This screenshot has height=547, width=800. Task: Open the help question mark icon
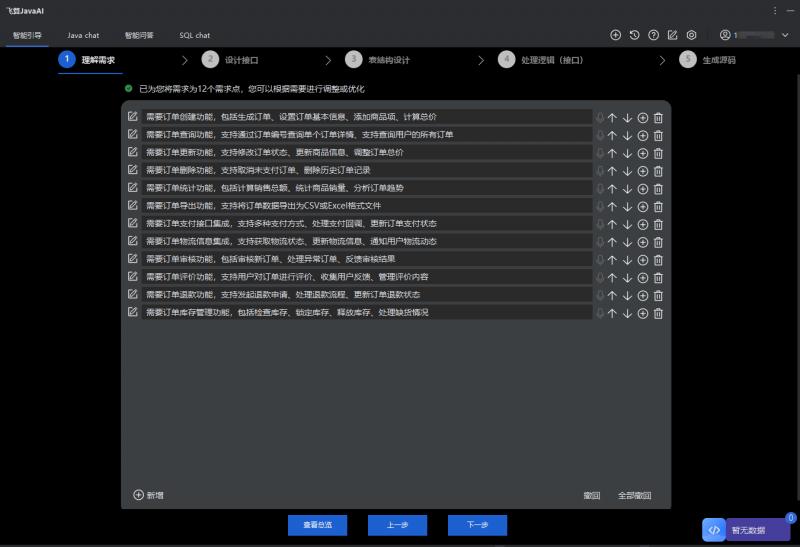pos(653,35)
